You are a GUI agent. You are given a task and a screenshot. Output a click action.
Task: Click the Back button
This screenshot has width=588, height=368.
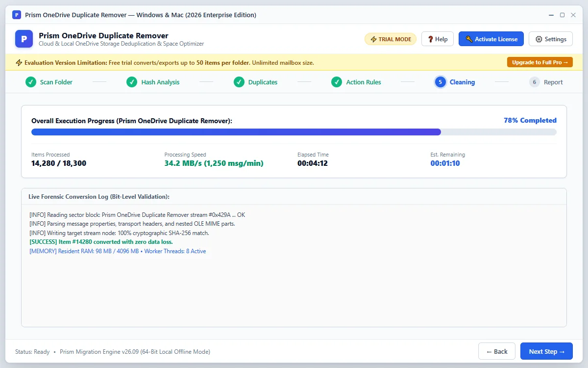[x=497, y=351]
